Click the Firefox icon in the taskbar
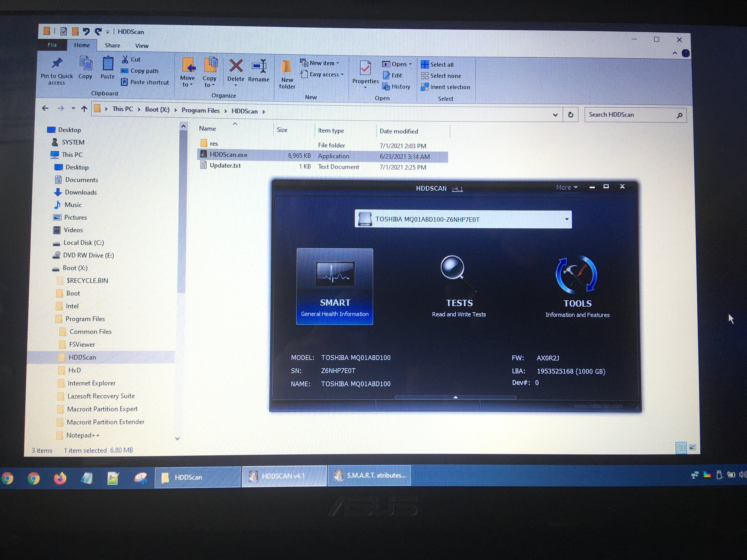The height and width of the screenshot is (560, 747). tap(60, 478)
